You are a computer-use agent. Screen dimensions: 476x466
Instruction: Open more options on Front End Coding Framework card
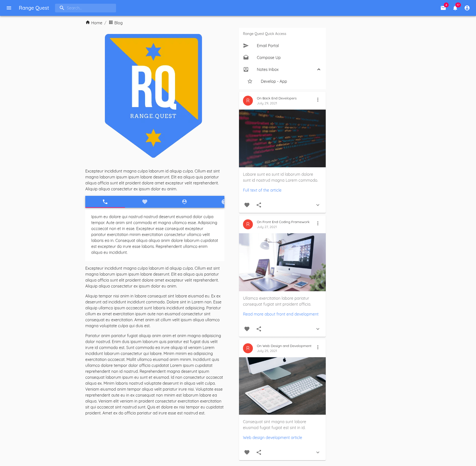pyautogui.click(x=318, y=223)
